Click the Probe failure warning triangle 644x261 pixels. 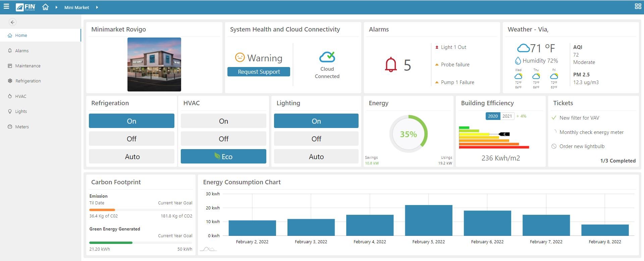(x=437, y=65)
